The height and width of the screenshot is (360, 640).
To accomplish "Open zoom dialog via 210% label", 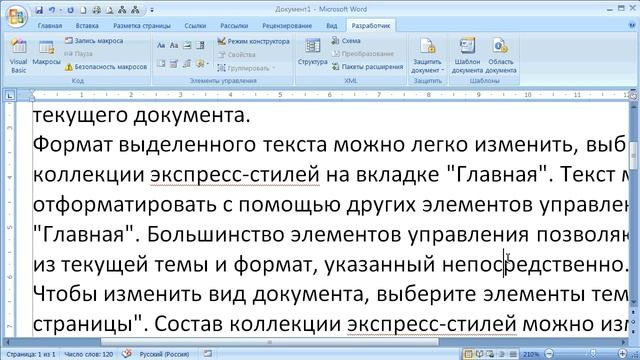I will [531, 354].
